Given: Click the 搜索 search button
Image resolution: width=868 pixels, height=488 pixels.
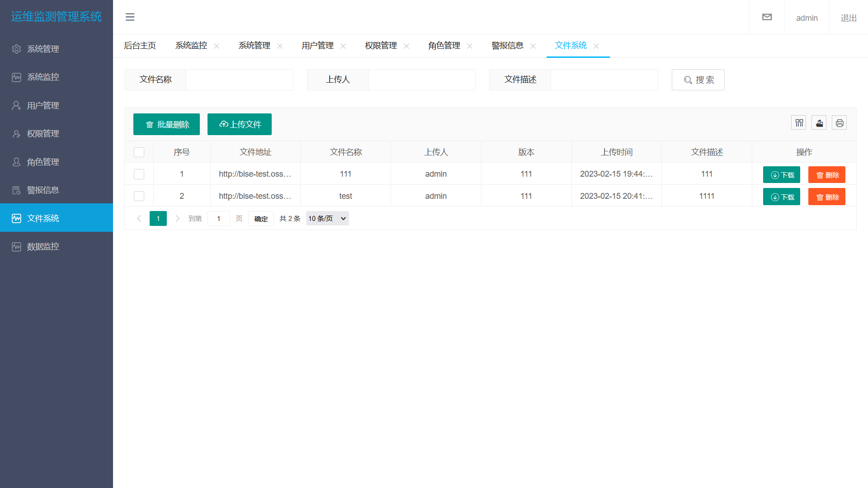Looking at the screenshot, I should (x=698, y=80).
